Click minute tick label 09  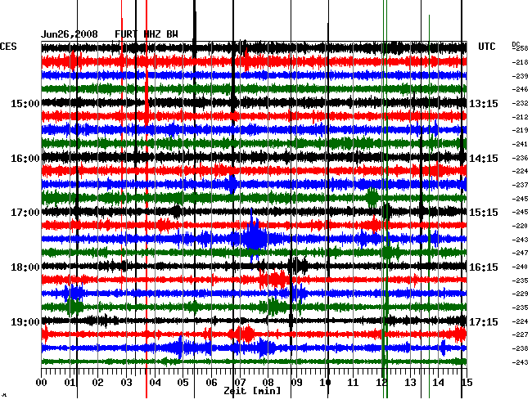[296, 383]
